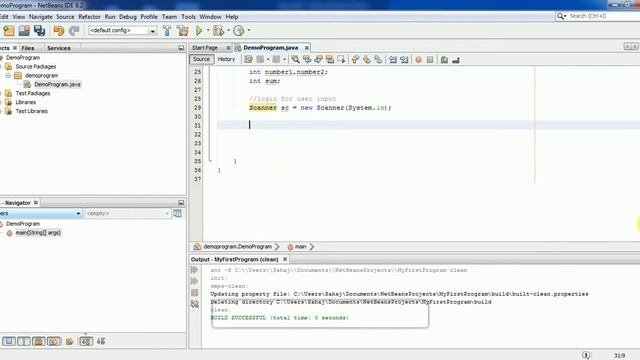This screenshot has width=640, height=360.
Task: Select the Test Libraries node
Action: tap(31, 111)
